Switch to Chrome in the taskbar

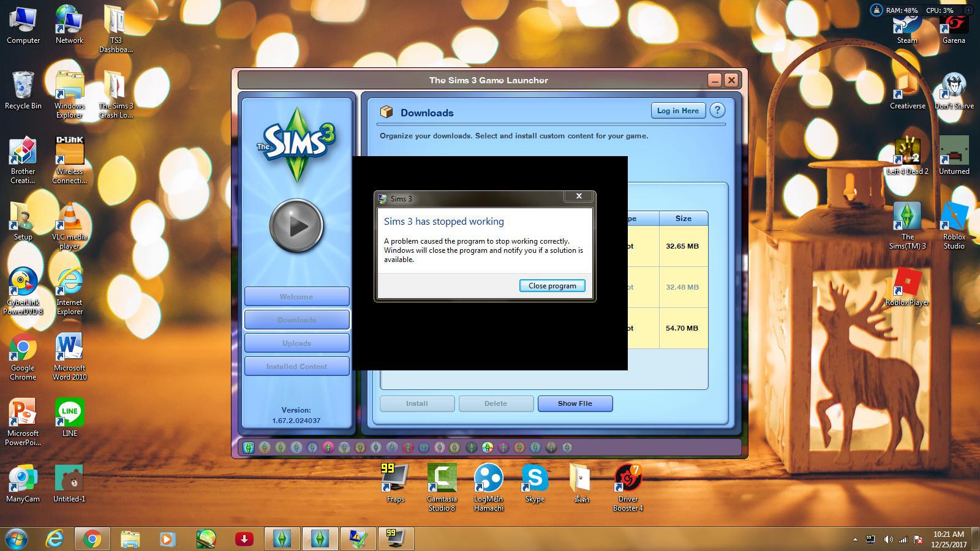(92, 539)
